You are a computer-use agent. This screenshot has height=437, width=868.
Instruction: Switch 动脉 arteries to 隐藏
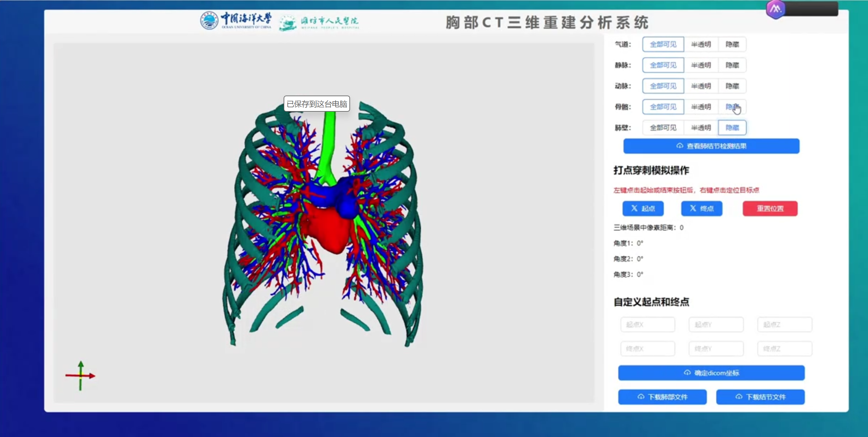733,86
